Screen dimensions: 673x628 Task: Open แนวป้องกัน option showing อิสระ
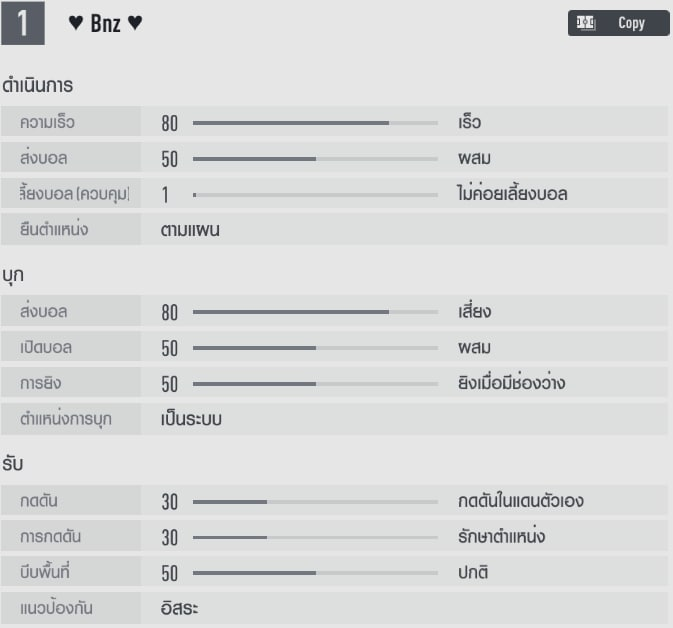pos(179,608)
